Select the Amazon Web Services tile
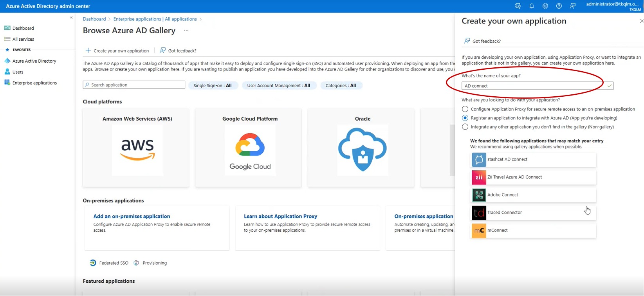Viewport: 644px width, 296px height. click(136, 148)
